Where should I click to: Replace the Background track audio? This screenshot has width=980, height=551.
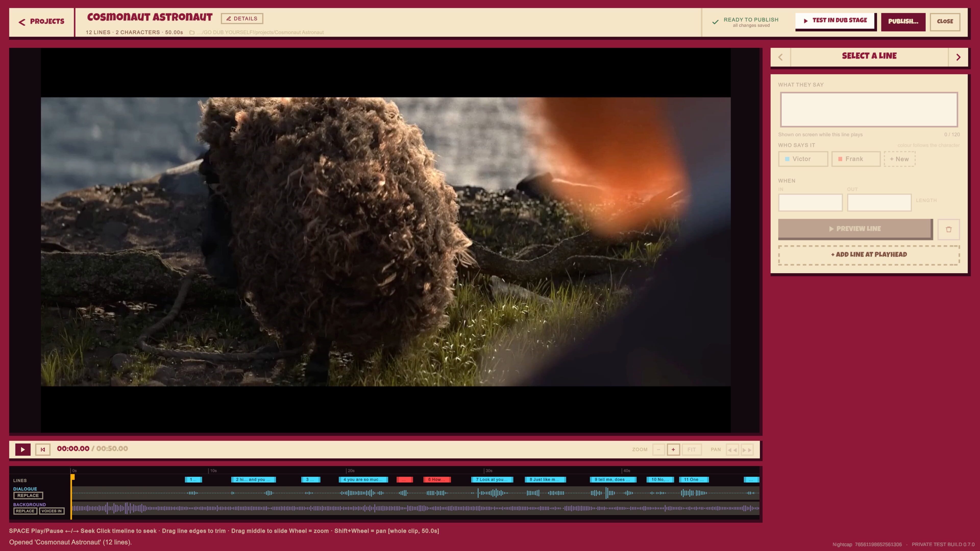(25, 511)
